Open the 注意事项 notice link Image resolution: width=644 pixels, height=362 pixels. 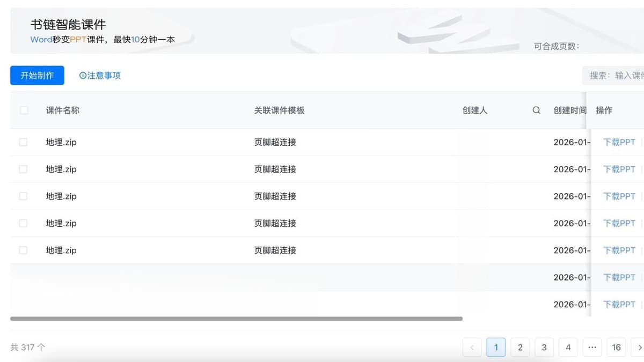coord(104,76)
